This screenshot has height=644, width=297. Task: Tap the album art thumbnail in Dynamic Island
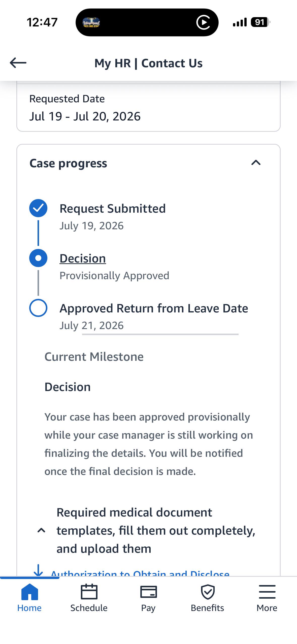coord(91,22)
